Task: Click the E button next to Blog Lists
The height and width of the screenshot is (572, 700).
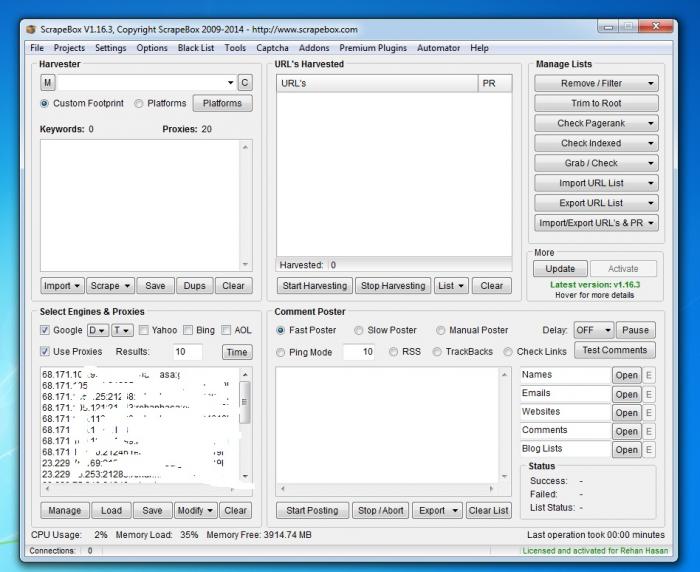Action: (649, 450)
